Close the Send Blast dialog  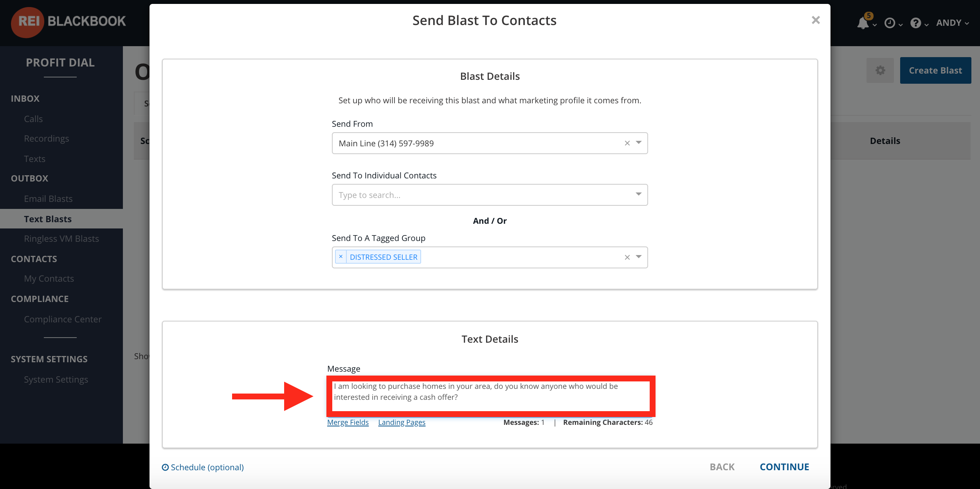point(816,20)
